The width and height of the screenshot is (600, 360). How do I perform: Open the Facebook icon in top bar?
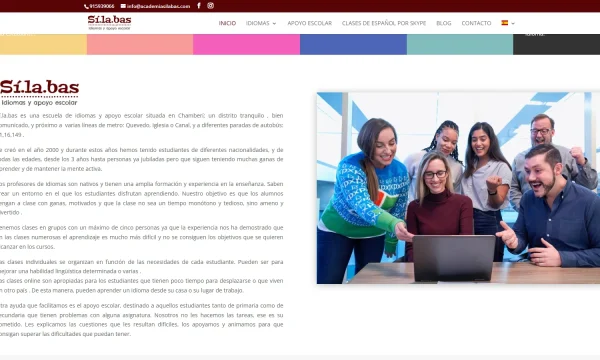(x=199, y=6)
